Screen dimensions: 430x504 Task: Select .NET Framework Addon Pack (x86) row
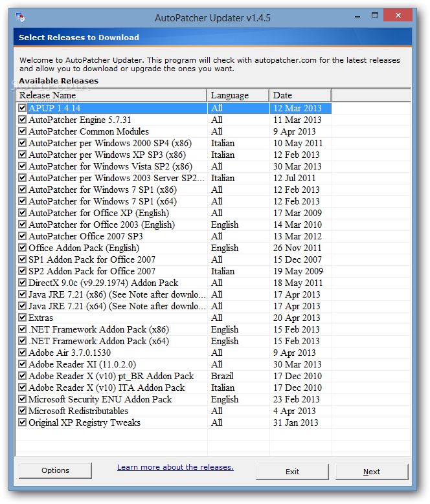tap(98, 329)
